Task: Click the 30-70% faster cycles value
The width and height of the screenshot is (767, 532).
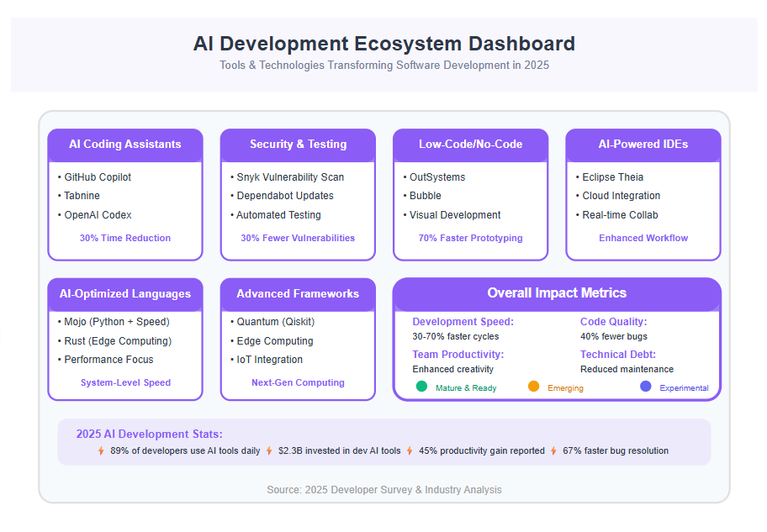Action: pos(456,336)
